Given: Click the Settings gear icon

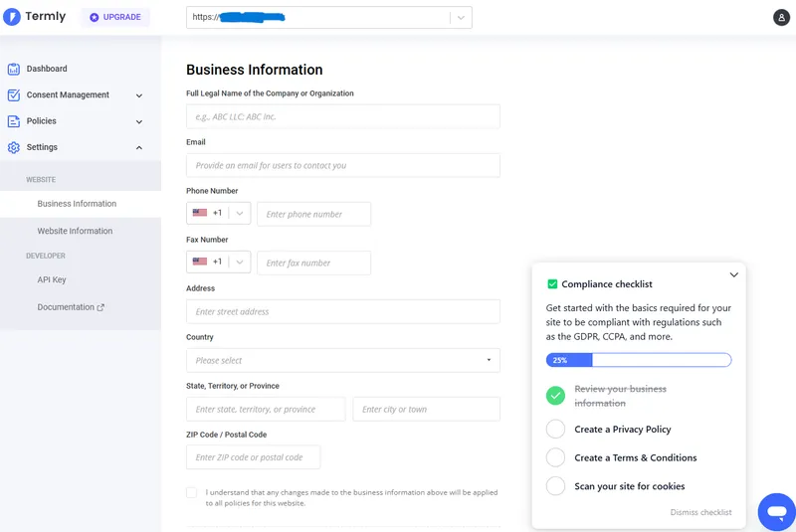Looking at the screenshot, I should click(14, 147).
